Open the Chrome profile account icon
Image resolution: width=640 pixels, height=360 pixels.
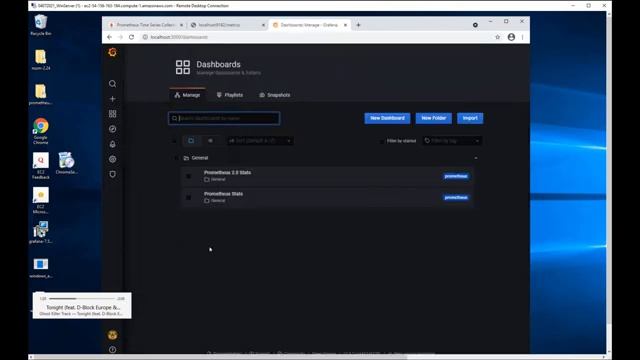(x=511, y=37)
